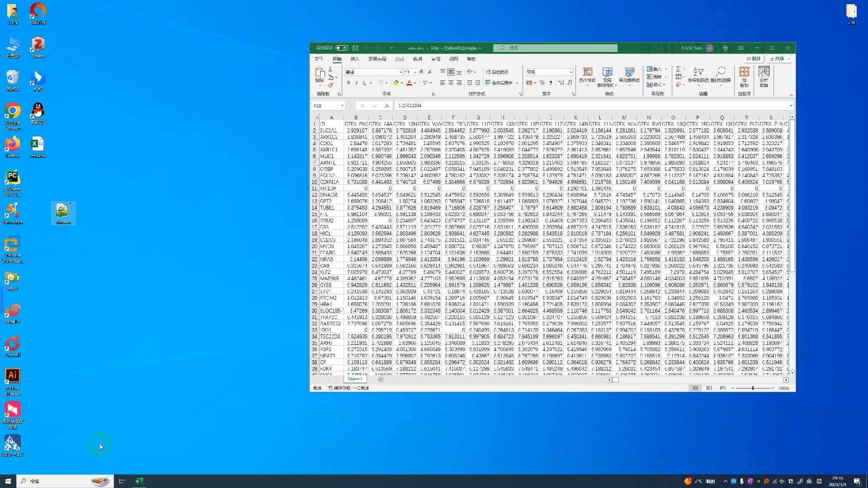Open Sort and Filter tool

(698, 75)
